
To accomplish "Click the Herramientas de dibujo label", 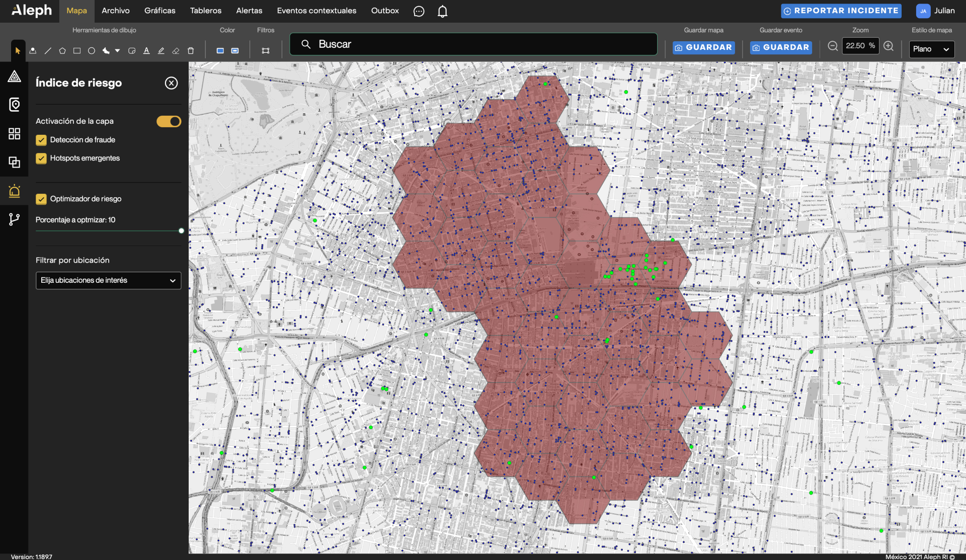I will point(104,30).
